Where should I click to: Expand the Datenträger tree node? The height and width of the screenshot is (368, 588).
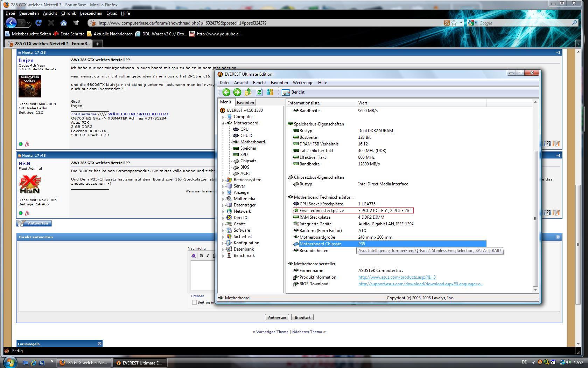coord(223,205)
